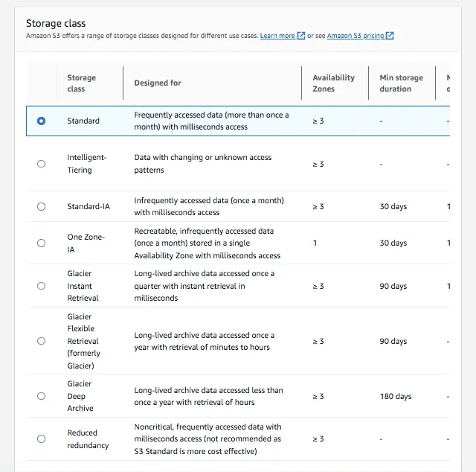Choose the Standard-IA storage class radio

click(x=42, y=207)
